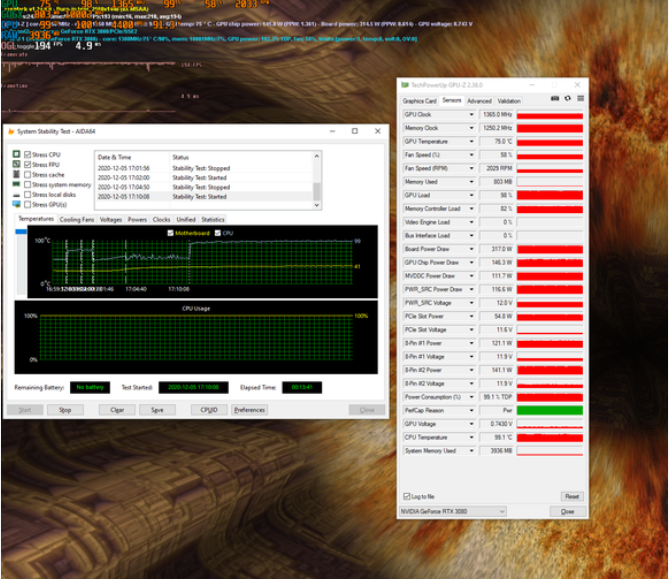Viewport: 669px width, 579px height.
Task: Click the Reset button in GPU-Z
Action: (572, 496)
